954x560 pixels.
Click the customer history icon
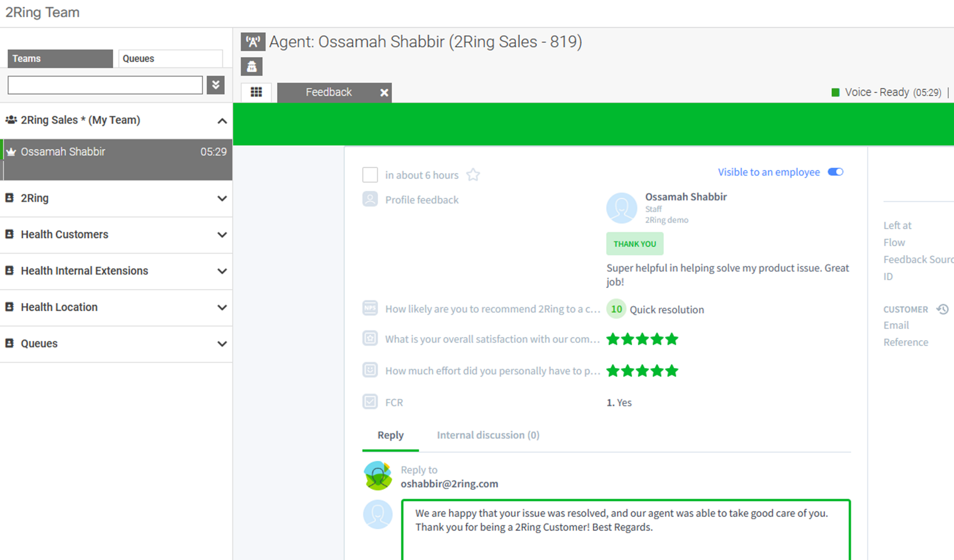(x=943, y=309)
